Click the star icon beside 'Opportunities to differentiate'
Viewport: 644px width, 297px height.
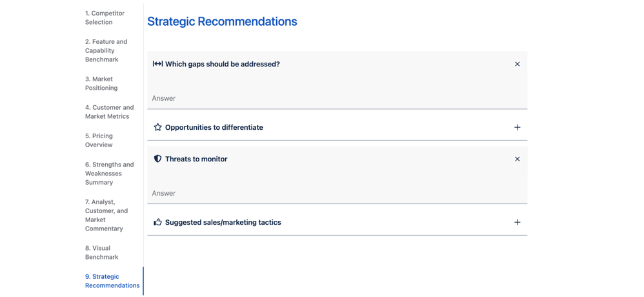(x=157, y=127)
